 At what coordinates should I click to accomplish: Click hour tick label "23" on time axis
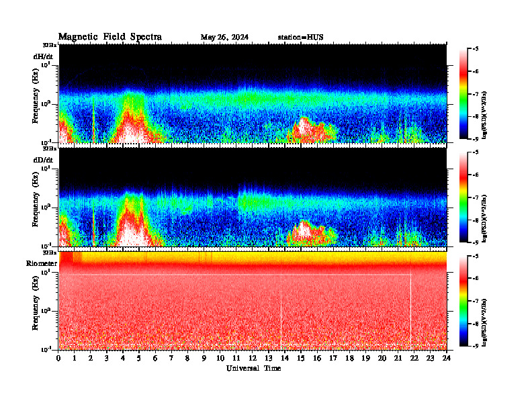pyautogui.click(x=431, y=359)
